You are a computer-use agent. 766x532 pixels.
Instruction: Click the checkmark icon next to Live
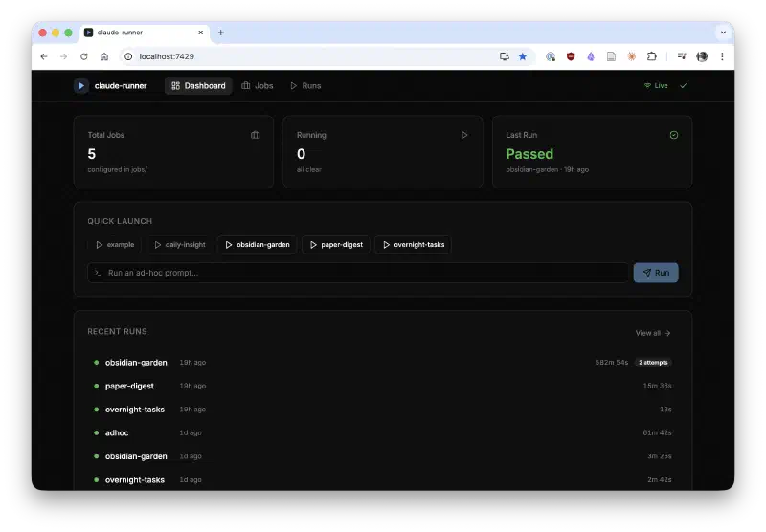684,86
